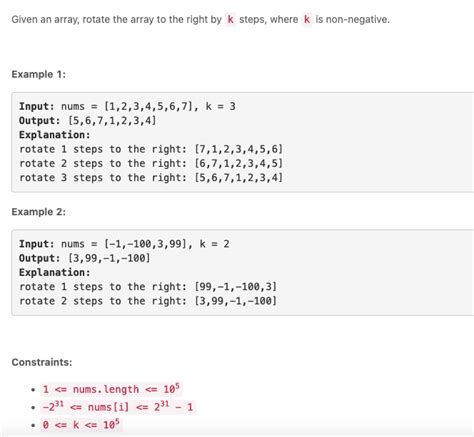The height and width of the screenshot is (437, 474).
Task: Click Example 2 'Explanation:' label
Action: tap(55, 273)
